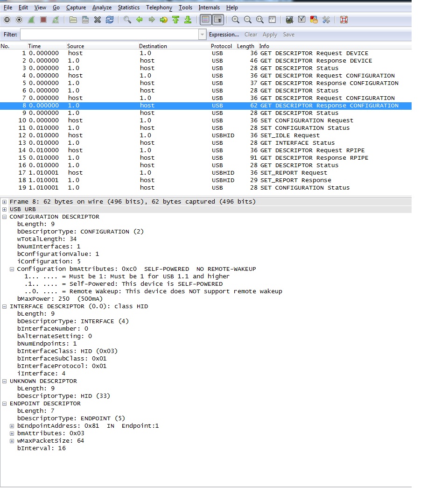Edit display filters icon
Image resolution: width=448 pixels, height=488 pixels.
coord(301,20)
